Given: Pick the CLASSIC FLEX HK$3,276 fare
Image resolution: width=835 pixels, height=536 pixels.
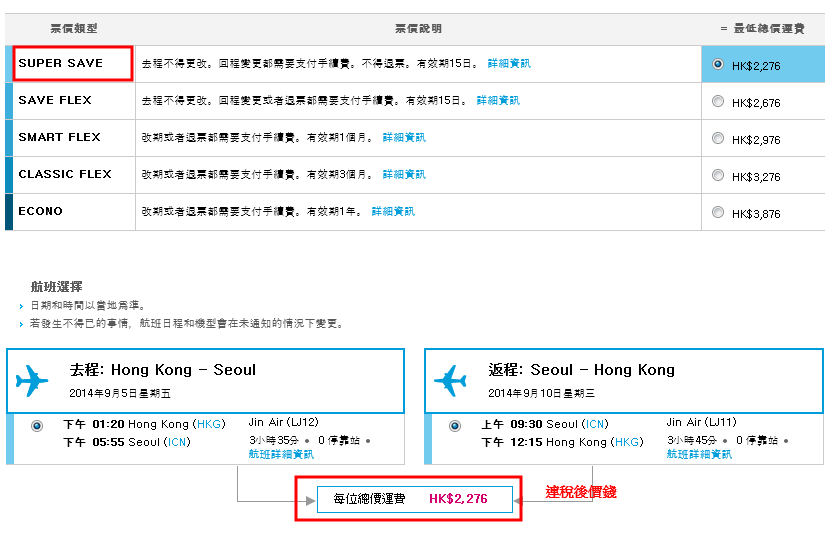Looking at the screenshot, I should (x=717, y=175).
